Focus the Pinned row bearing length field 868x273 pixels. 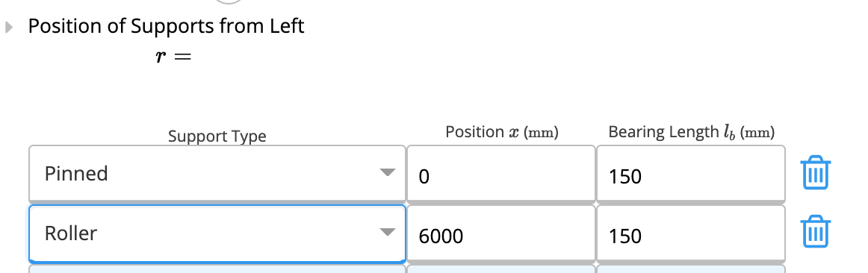[x=691, y=174]
